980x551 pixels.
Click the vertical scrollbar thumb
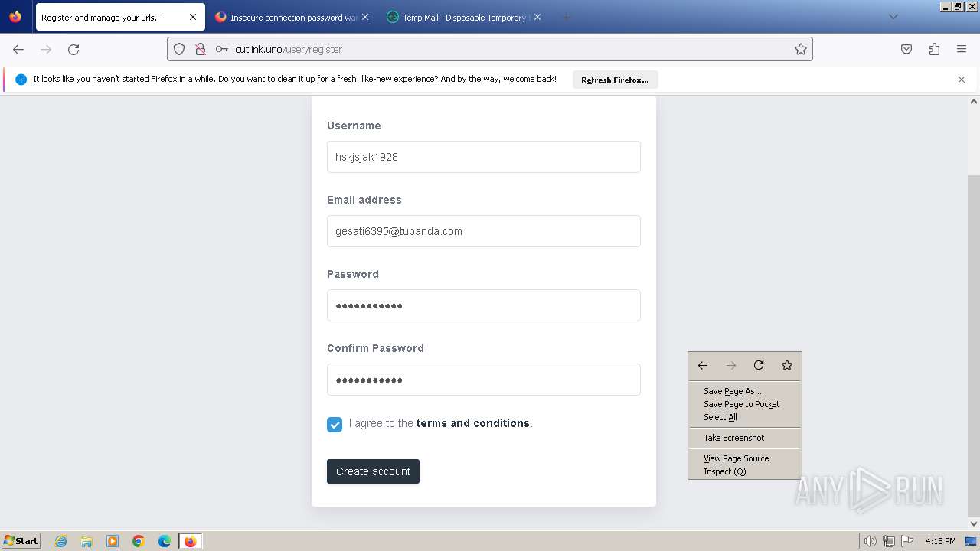coord(974,346)
